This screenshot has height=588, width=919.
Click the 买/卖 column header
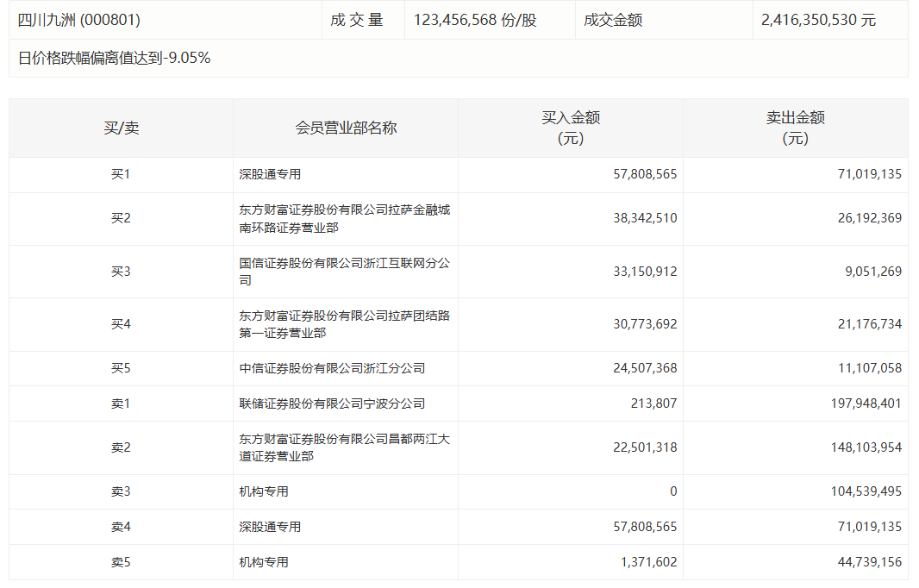coord(121,128)
